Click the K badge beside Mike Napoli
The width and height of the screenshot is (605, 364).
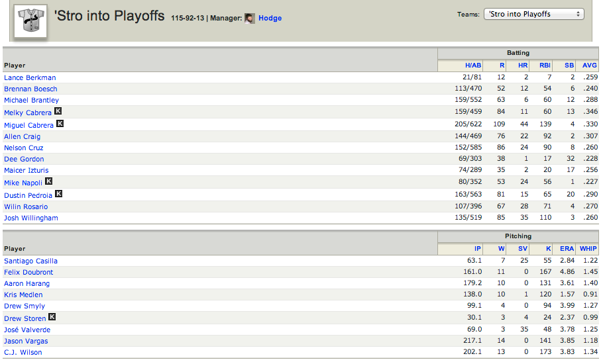(x=48, y=181)
